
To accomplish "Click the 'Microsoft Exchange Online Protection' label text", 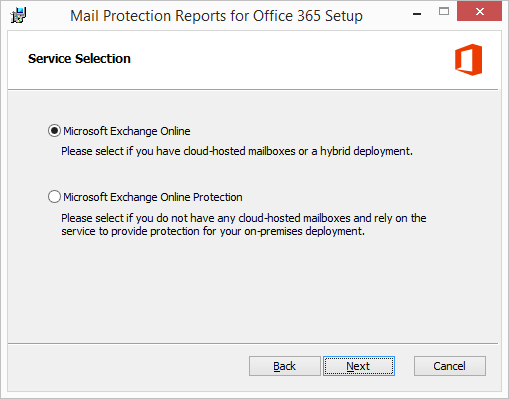I will coord(153,197).
